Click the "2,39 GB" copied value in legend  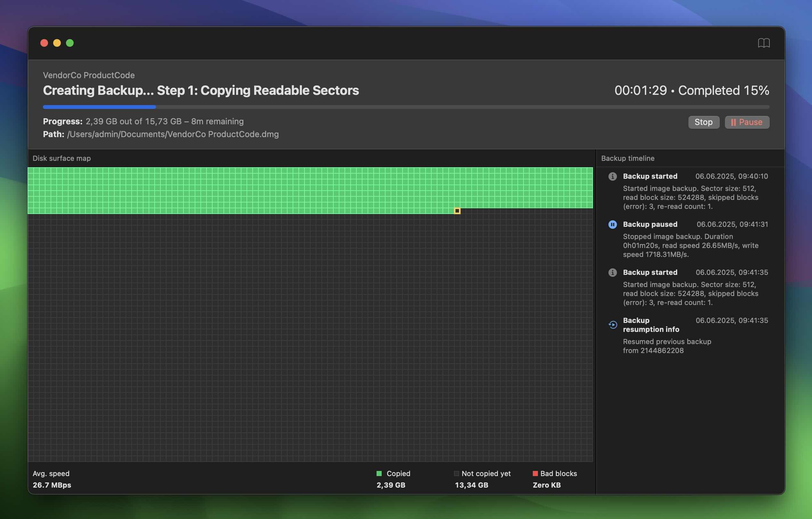pyautogui.click(x=391, y=485)
